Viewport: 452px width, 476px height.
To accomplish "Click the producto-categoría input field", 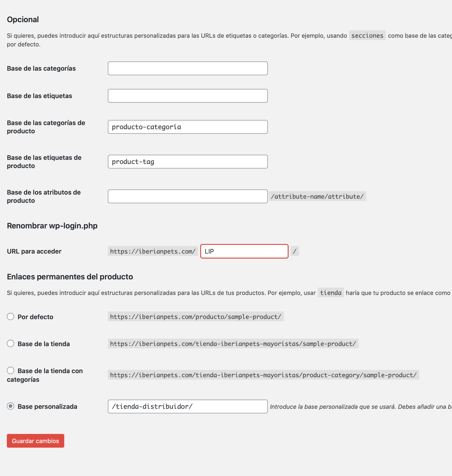I will tap(188, 127).
